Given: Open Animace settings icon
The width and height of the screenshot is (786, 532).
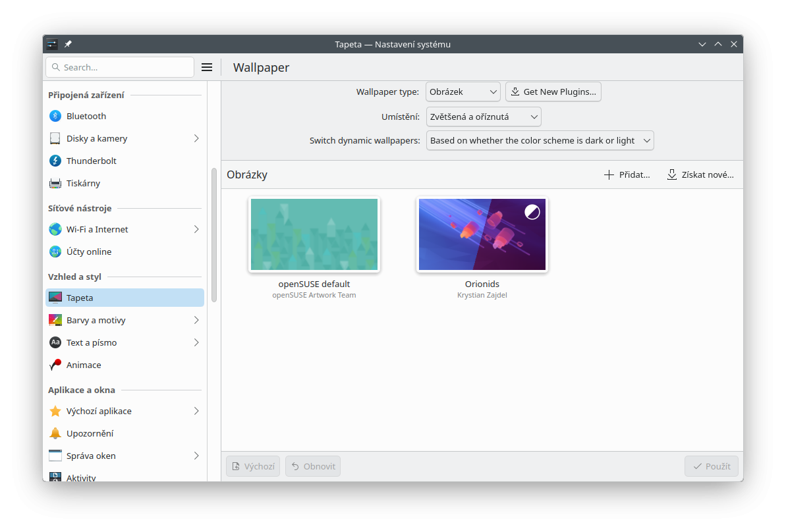Looking at the screenshot, I should [x=55, y=365].
